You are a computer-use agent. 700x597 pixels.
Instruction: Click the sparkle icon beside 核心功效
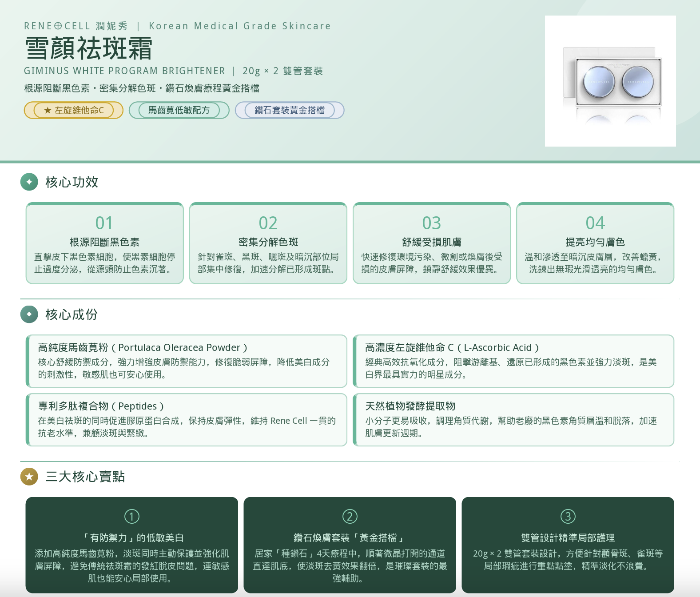click(29, 182)
